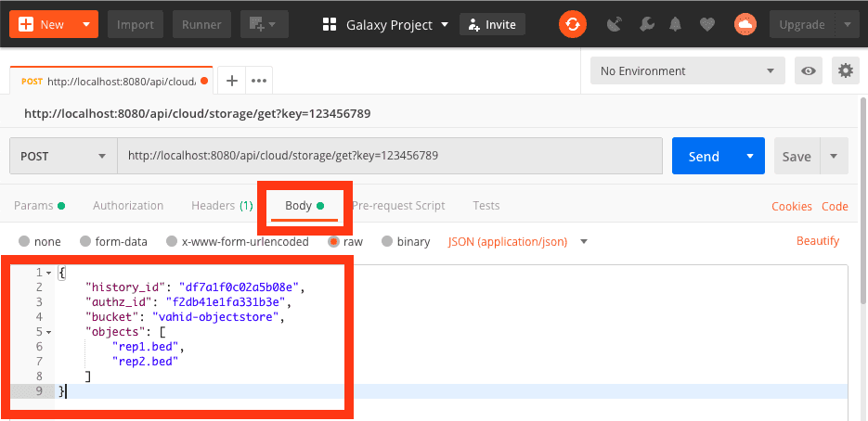Image resolution: width=868 pixels, height=421 pixels.
Task: Select the form-data radio button
Action: [85, 242]
